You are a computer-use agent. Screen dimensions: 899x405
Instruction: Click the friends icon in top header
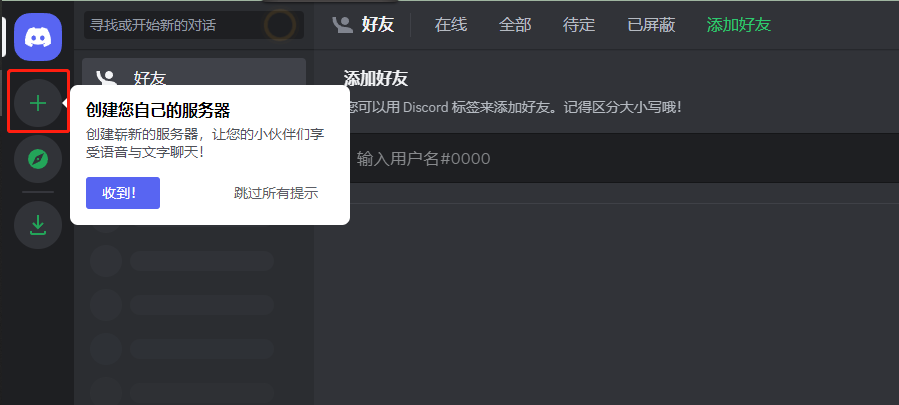(x=343, y=25)
